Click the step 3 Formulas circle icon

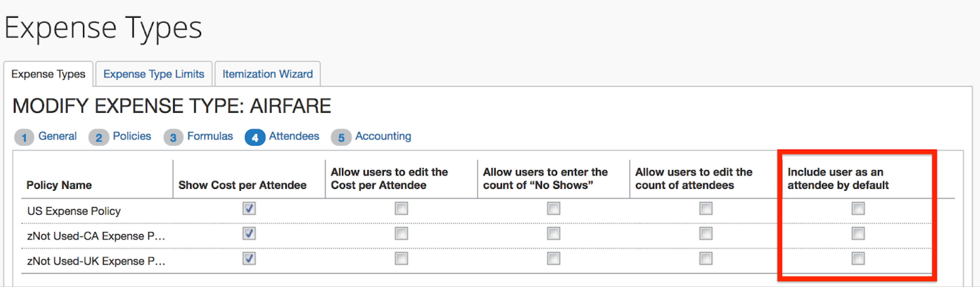pyautogui.click(x=173, y=138)
